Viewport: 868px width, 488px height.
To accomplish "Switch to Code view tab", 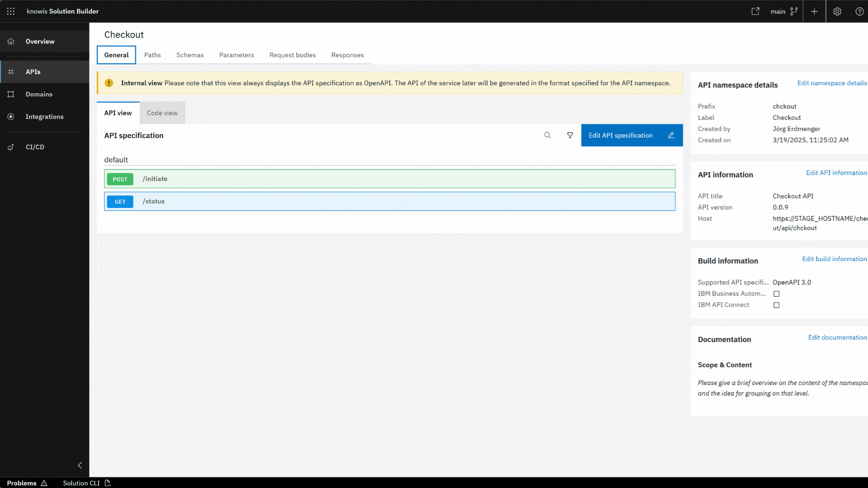I will 162,113.
